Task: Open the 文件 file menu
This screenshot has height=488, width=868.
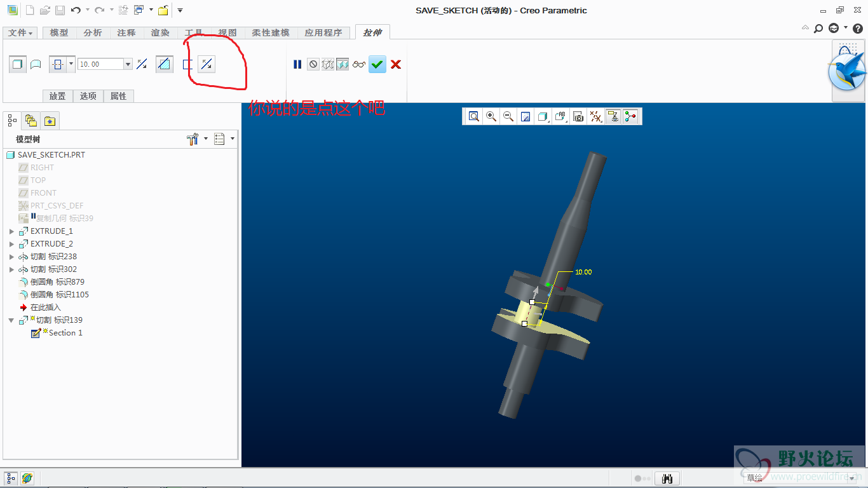Action: point(20,33)
